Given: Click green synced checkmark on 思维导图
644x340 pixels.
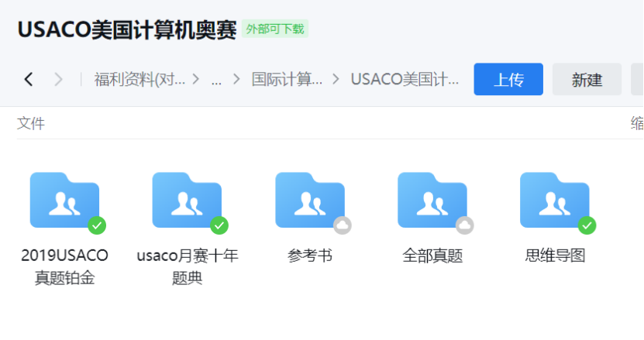Looking at the screenshot, I should (587, 225).
